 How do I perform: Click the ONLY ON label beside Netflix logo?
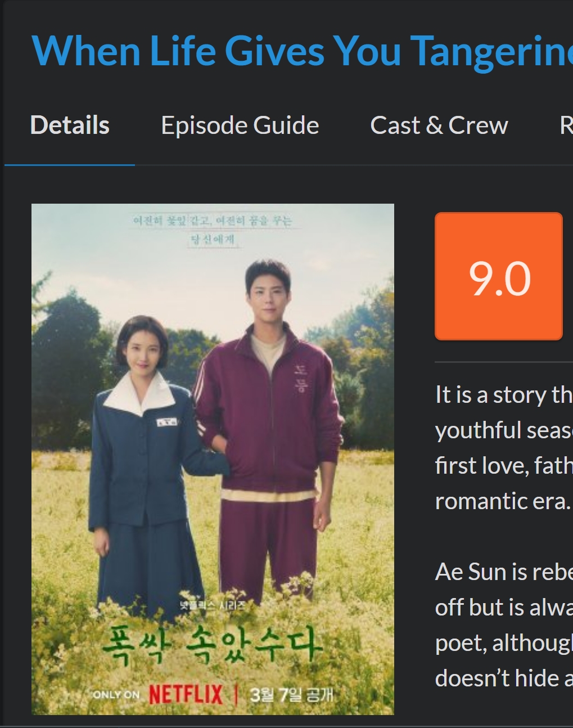pos(116,695)
